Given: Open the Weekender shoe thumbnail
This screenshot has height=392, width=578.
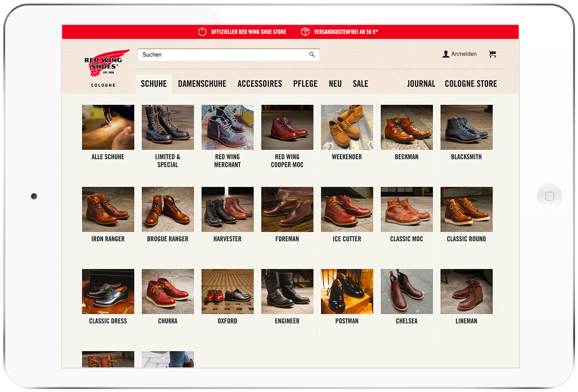Looking at the screenshot, I should pos(347,127).
